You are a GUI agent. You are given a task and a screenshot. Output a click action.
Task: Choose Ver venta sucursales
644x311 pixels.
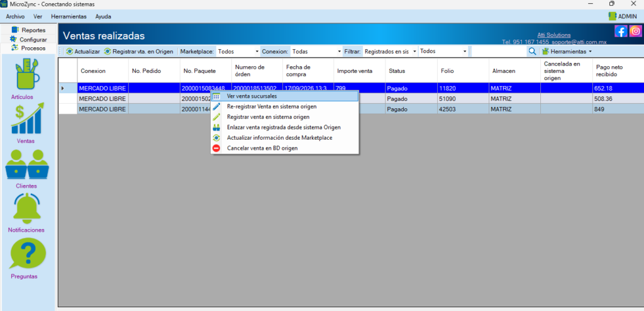285,96
